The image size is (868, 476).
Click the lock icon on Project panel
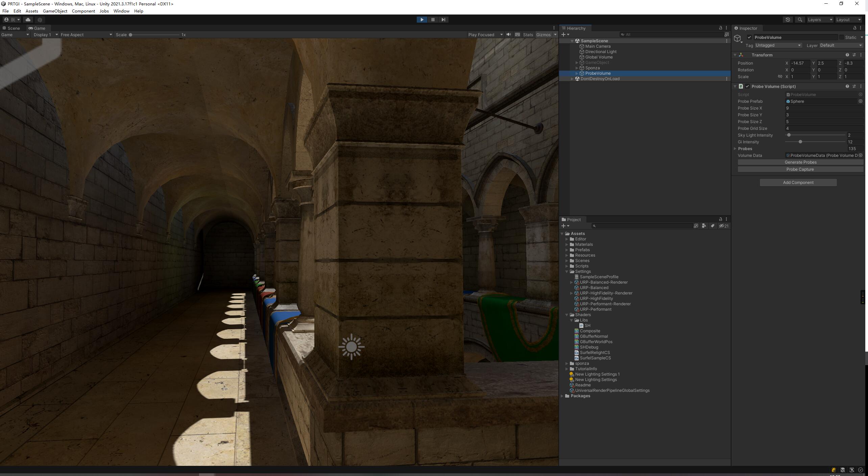(720, 219)
